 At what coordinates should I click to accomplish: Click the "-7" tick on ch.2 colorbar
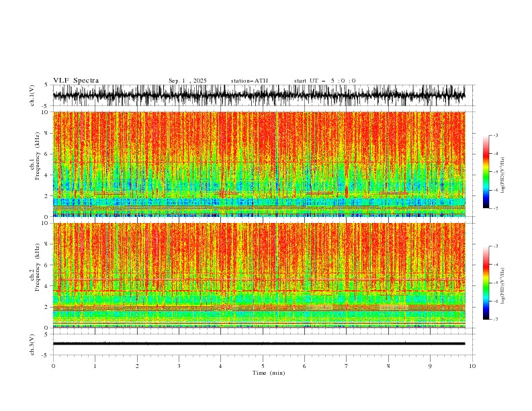pyautogui.click(x=495, y=319)
